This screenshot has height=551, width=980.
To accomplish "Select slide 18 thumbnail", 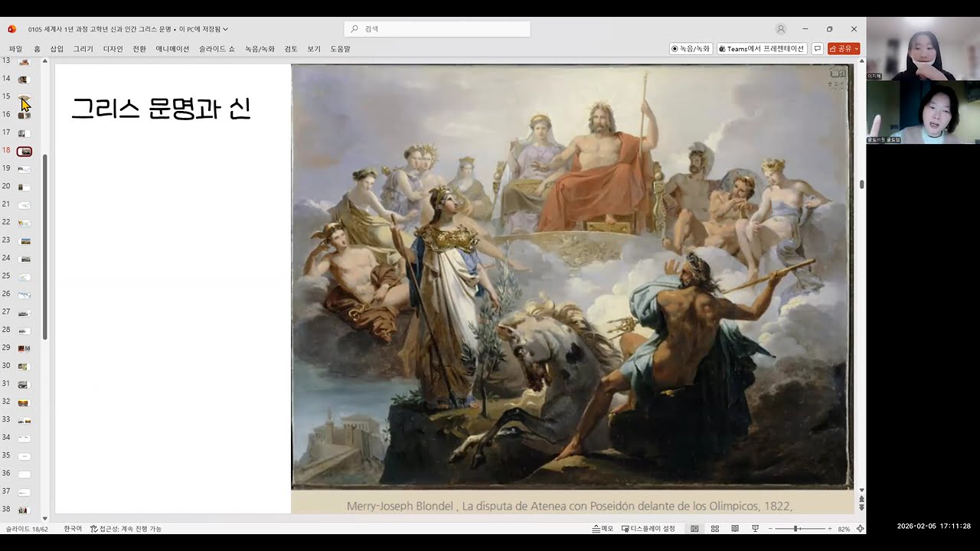I will pos(24,151).
